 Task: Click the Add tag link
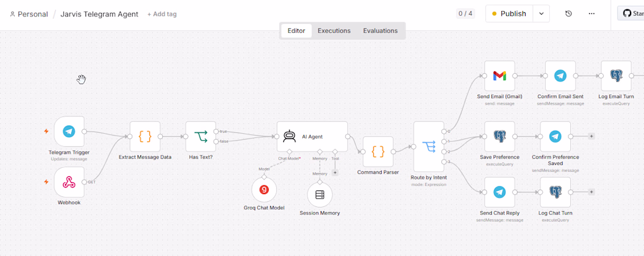[x=162, y=14]
